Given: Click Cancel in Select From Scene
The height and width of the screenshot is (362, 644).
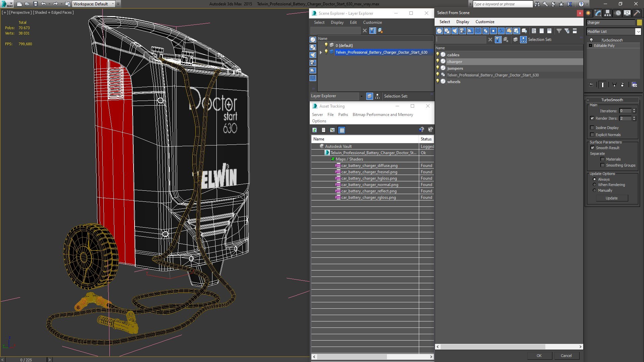Looking at the screenshot, I should coord(566,356).
